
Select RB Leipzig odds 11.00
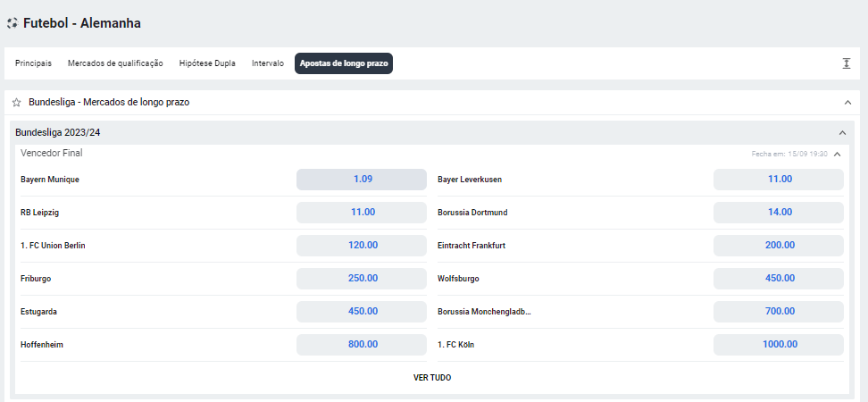[362, 213]
